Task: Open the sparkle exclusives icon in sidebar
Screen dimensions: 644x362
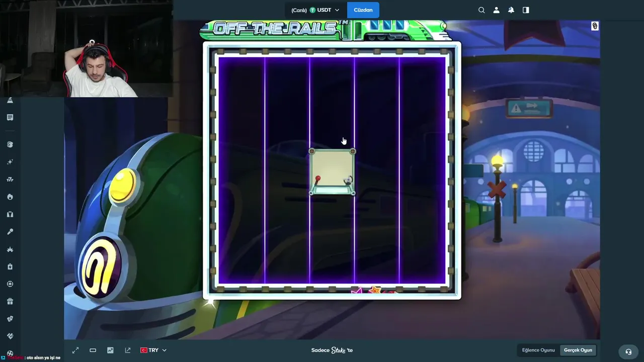Action: coord(10,162)
